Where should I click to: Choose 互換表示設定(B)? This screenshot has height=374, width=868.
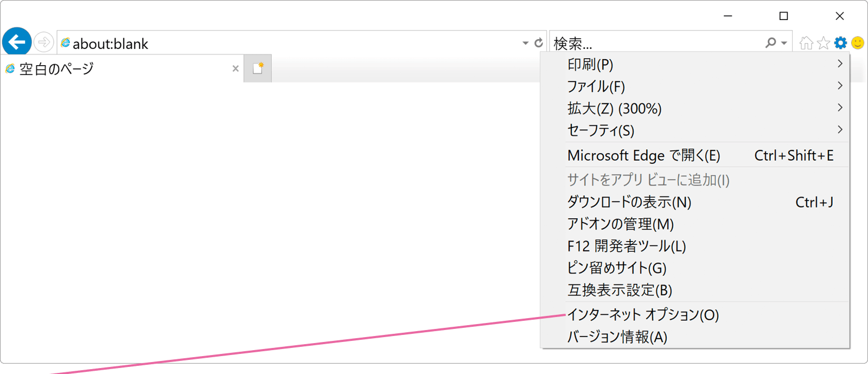[x=695, y=290]
